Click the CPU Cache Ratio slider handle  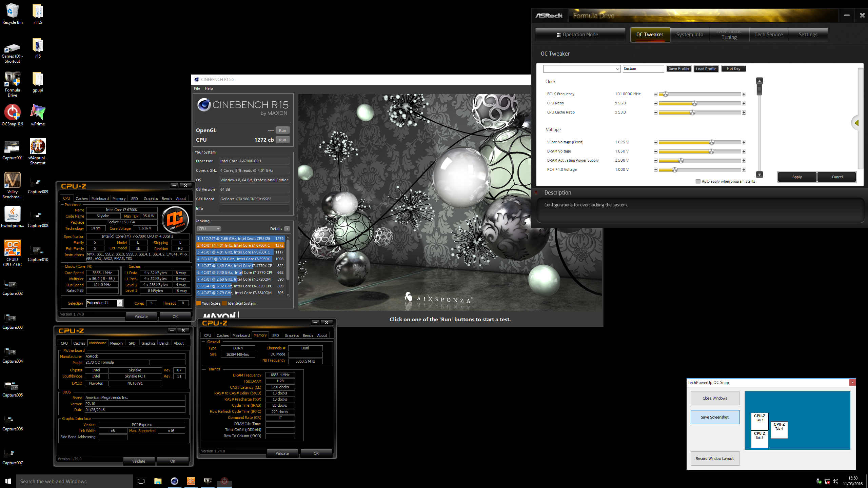point(692,113)
